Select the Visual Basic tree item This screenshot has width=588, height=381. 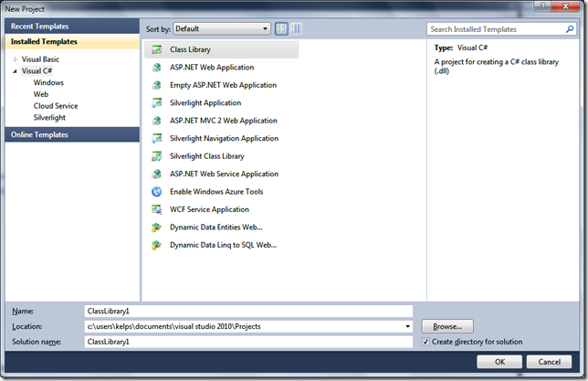40,59
